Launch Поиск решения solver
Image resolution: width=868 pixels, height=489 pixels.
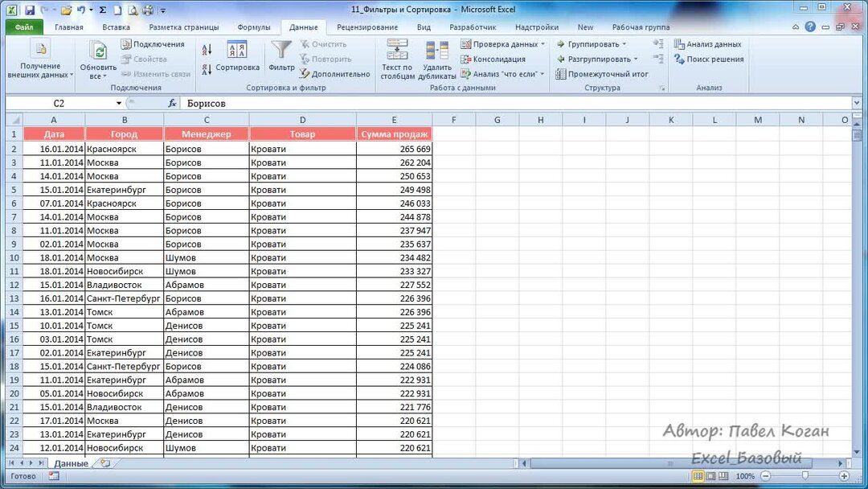[x=709, y=59]
